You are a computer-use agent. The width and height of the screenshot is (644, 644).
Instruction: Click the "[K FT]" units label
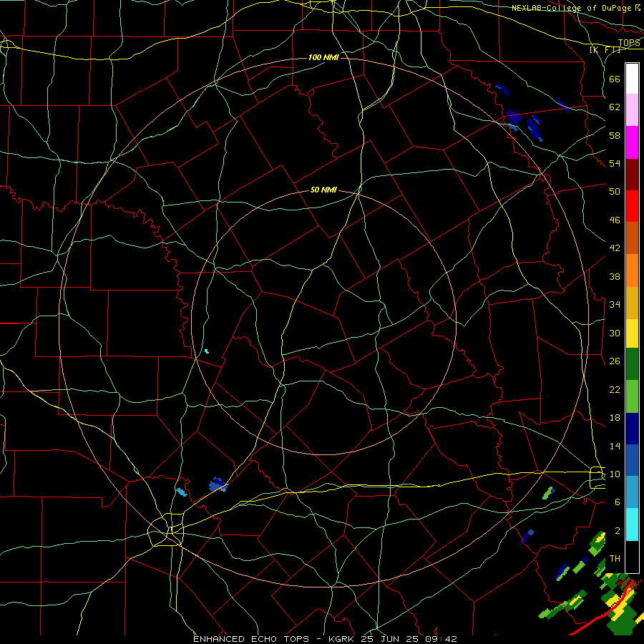[x=606, y=49]
